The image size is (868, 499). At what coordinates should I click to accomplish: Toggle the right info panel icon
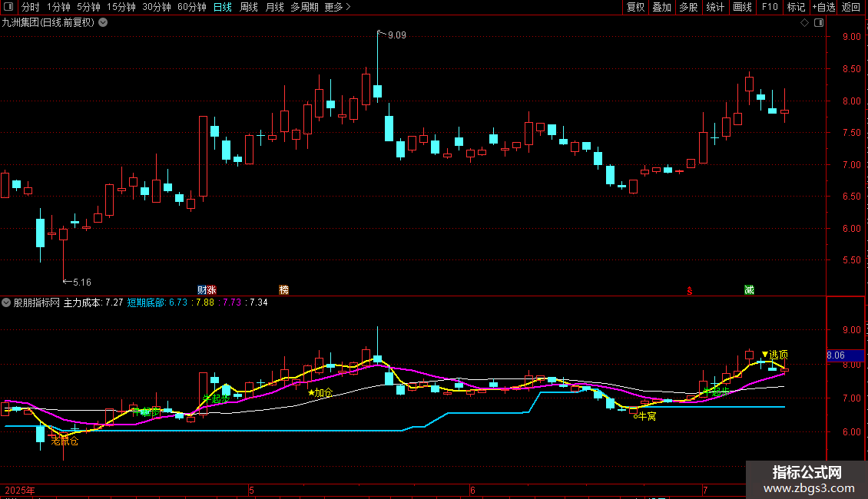(x=819, y=23)
